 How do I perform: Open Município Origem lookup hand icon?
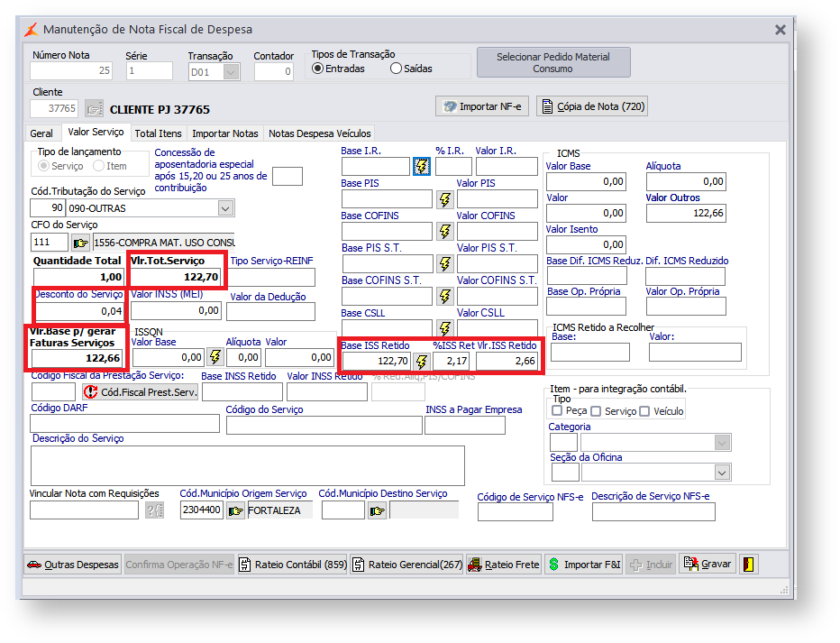pyautogui.click(x=236, y=510)
